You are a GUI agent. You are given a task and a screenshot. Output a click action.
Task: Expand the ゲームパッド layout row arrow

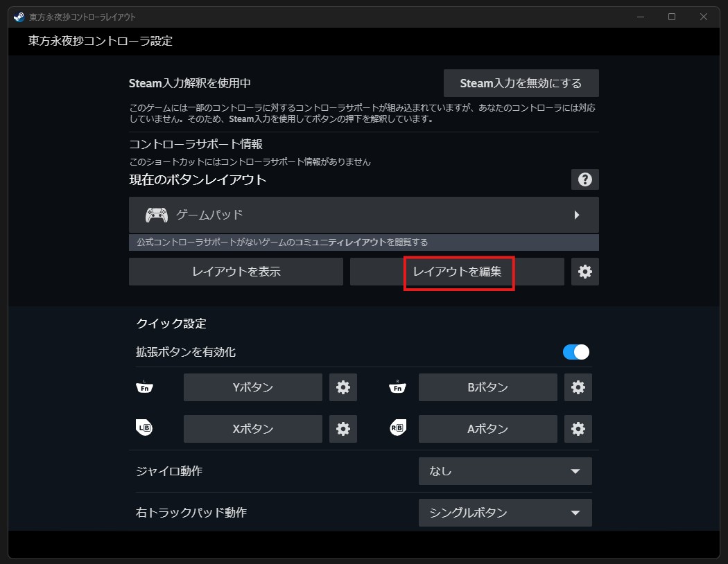tap(576, 215)
